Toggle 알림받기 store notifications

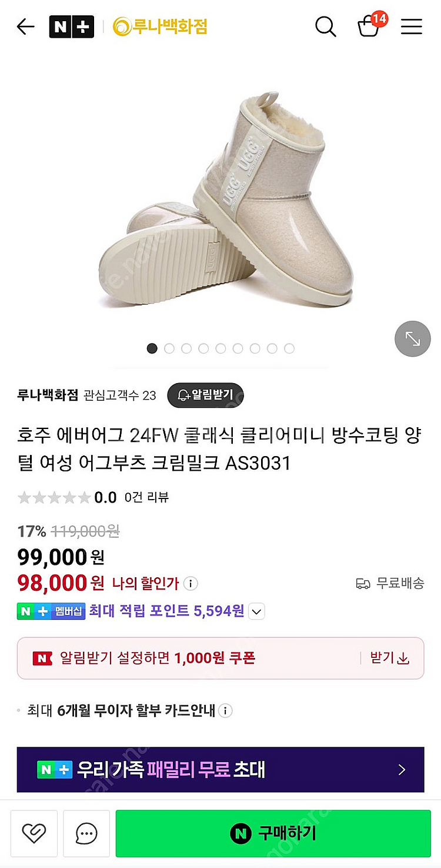[205, 395]
